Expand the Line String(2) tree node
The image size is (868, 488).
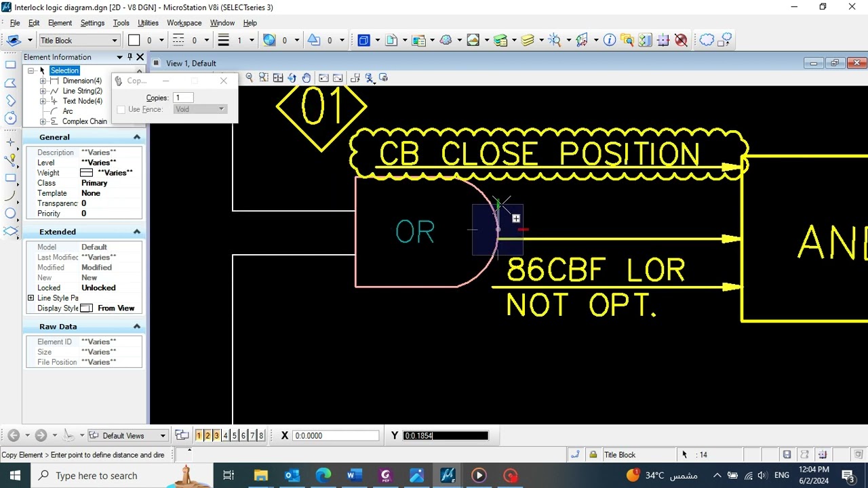[x=43, y=91]
